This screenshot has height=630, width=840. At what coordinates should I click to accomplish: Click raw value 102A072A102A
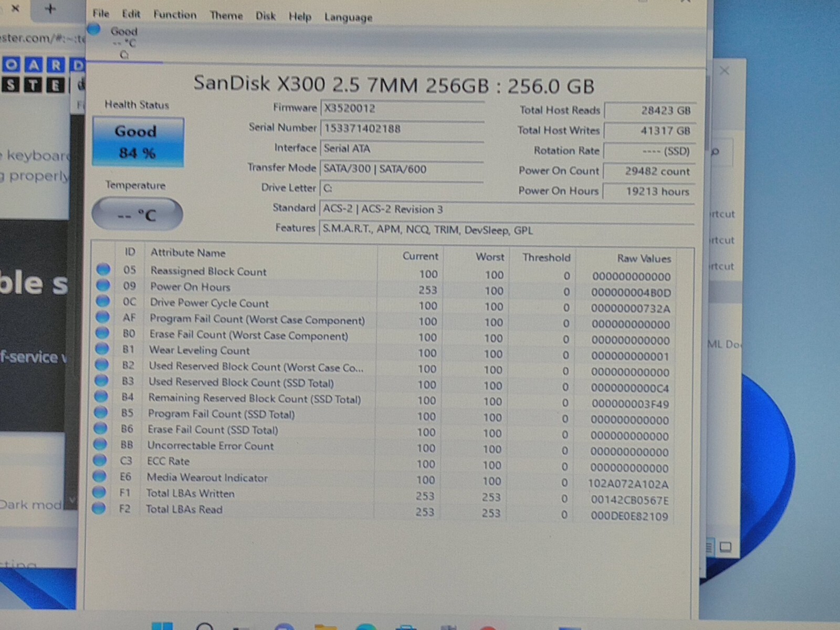[x=628, y=484]
